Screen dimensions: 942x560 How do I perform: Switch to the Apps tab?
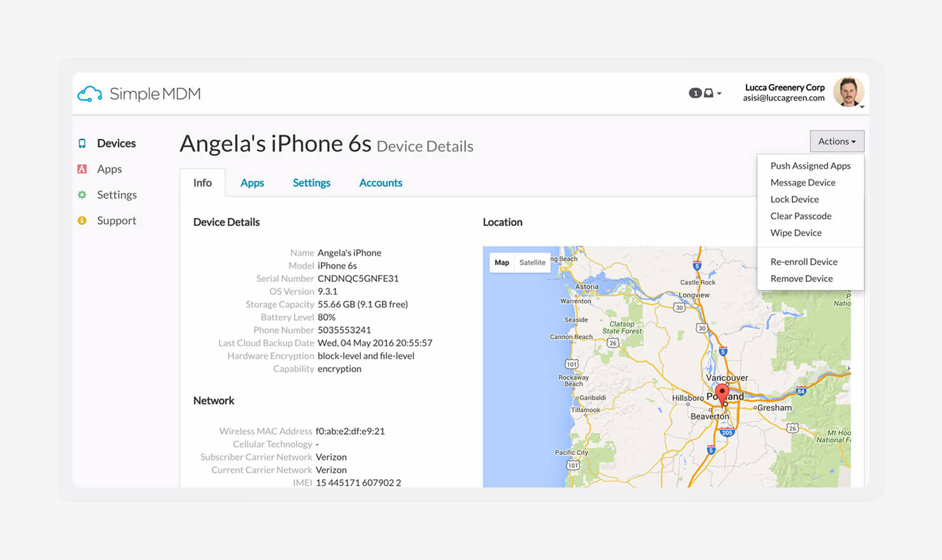pos(252,183)
